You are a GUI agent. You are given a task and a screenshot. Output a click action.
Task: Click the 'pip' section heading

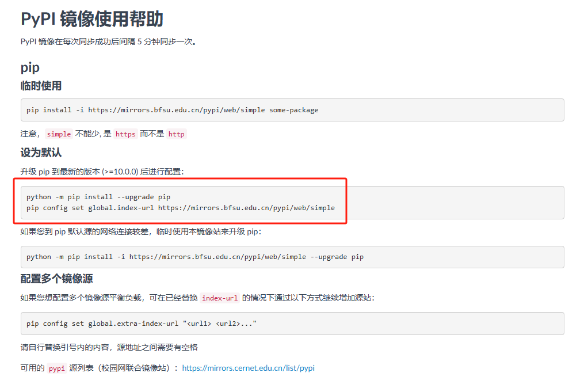coord(30,68)
